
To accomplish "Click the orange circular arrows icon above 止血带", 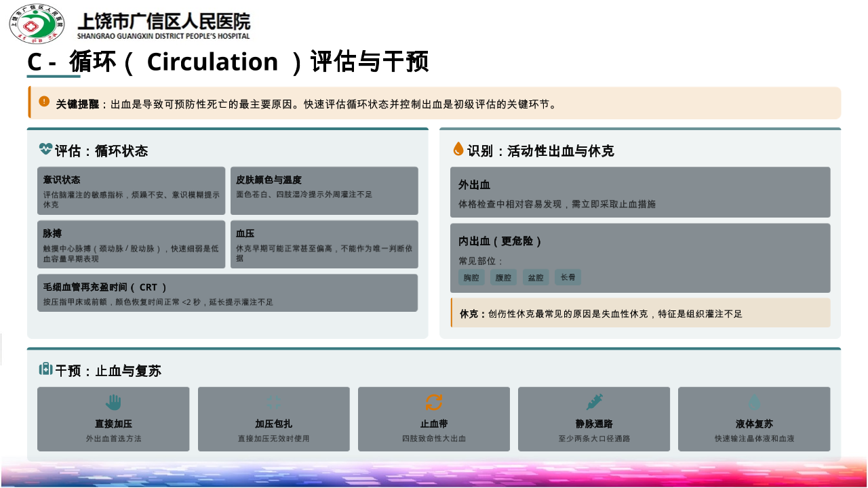I will tap(433, 403).
